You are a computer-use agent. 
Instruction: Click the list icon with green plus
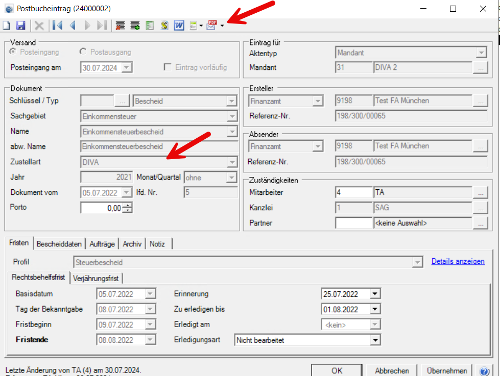click(x=135, y=26)
